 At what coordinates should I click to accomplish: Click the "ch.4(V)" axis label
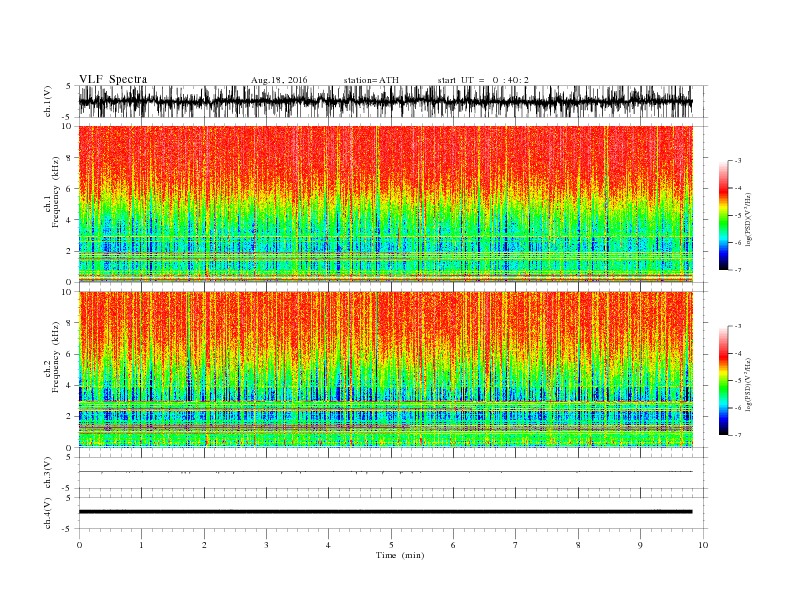pos(48,513)
